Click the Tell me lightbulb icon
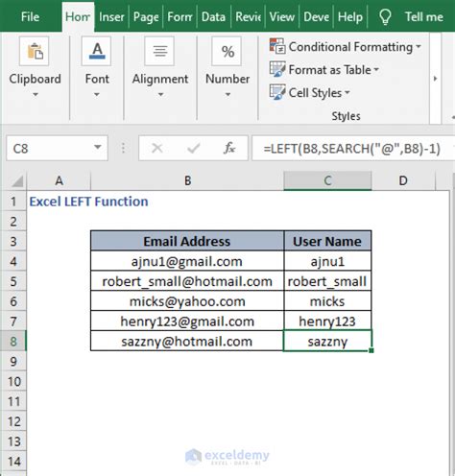The width and height of the screenshot is (455, 476). pyautogui.click(x=385, y=16)
